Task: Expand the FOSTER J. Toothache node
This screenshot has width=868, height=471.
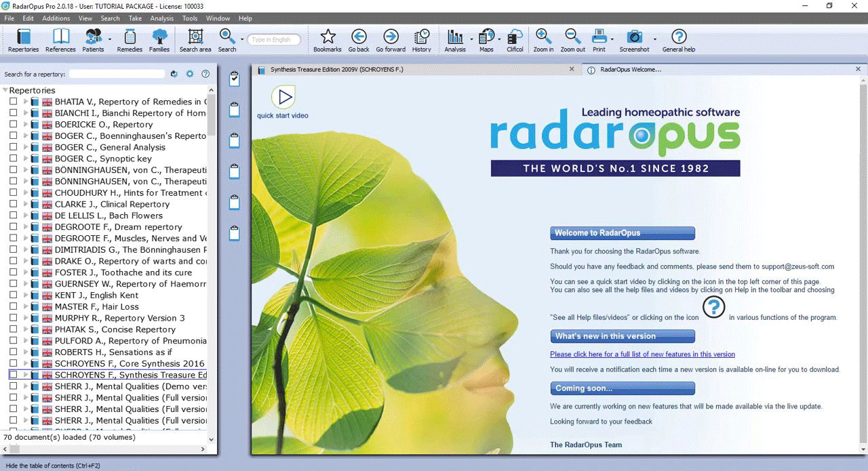Action: pyautogui.click(x=26, y=272)
